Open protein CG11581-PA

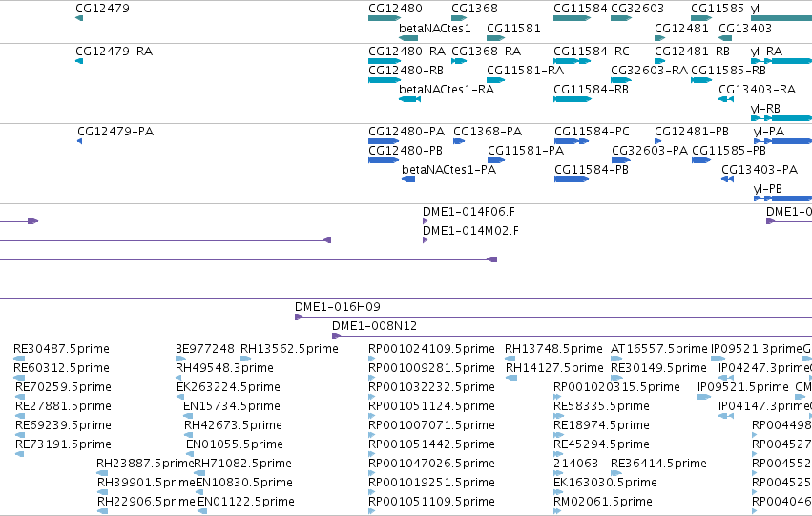click(526, 151)
